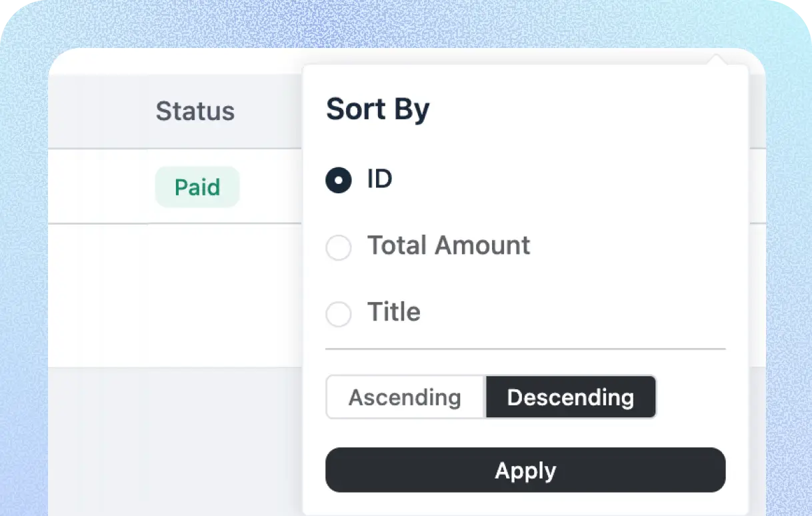Click the "Total Amount" label text
Viewport: 812px width, 516px height.
[449, 246]
